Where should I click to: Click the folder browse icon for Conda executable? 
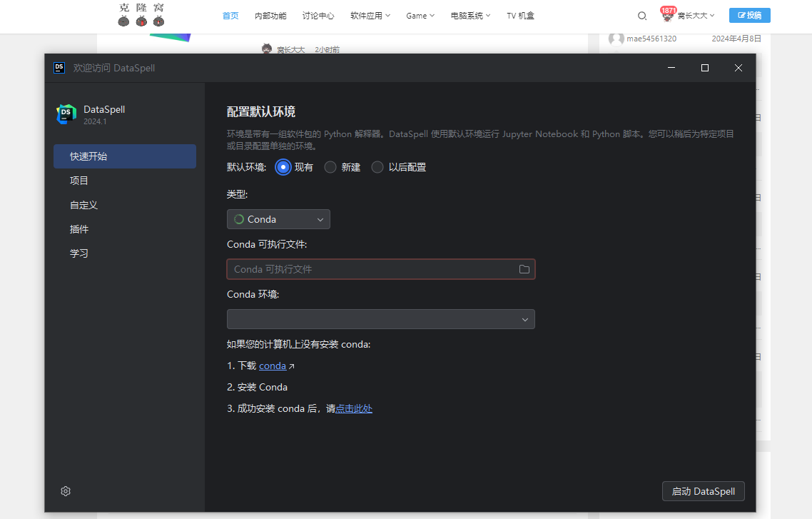(x=524, y=269)
